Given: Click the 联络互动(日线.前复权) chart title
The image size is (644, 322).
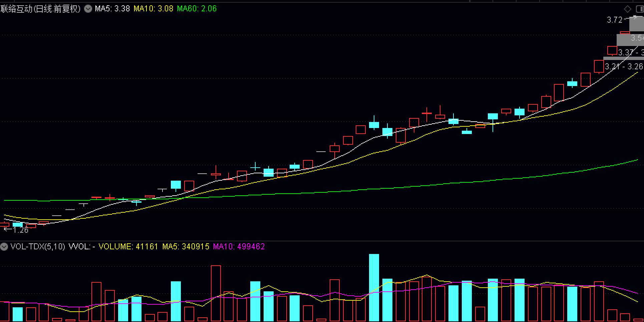Looking at the screenshot, I should click(41, 9).
